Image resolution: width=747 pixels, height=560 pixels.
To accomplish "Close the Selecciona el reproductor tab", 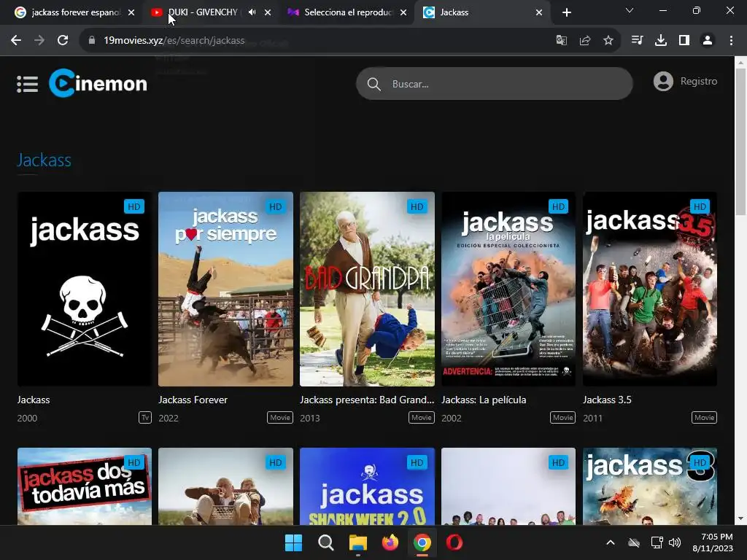I will point(403,12).
